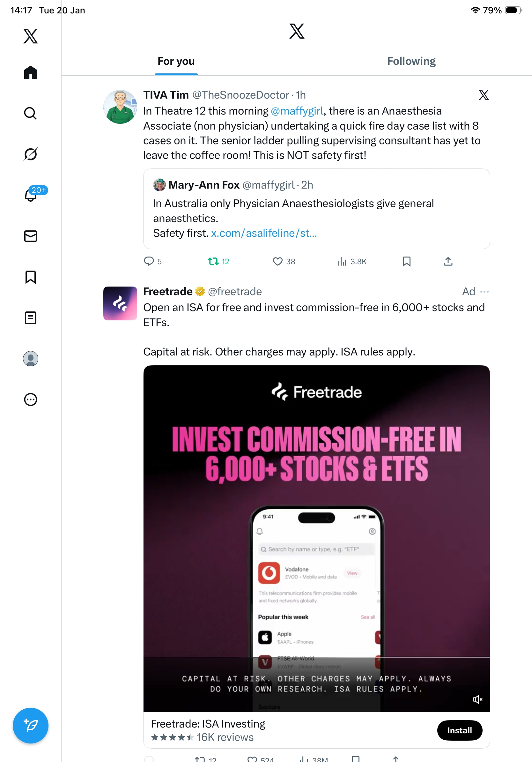532x762 pixels.
Task: Unmute the Freetrade video ad
Action: (477, 699)
